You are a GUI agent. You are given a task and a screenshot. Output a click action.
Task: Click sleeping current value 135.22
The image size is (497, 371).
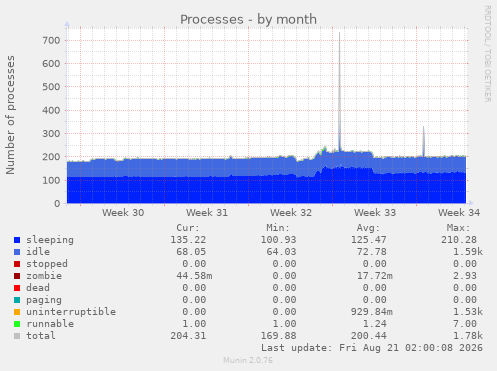click(x=188, y=240)
